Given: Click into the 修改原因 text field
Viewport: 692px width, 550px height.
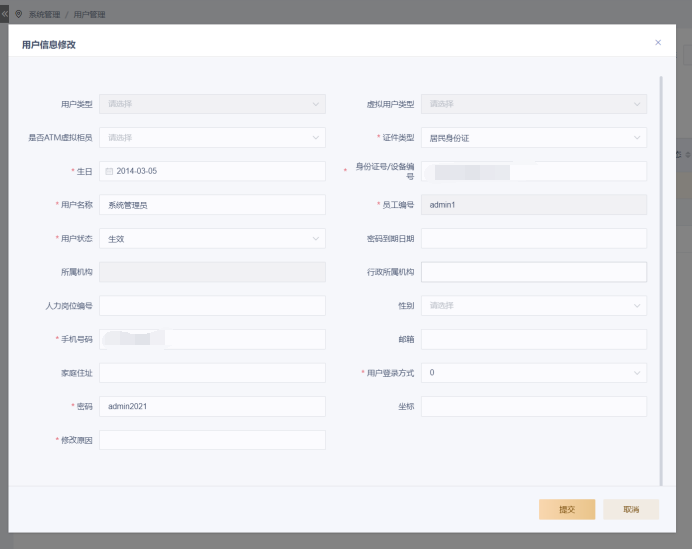Looking at the screenshot, I should (x=212, y=440).
